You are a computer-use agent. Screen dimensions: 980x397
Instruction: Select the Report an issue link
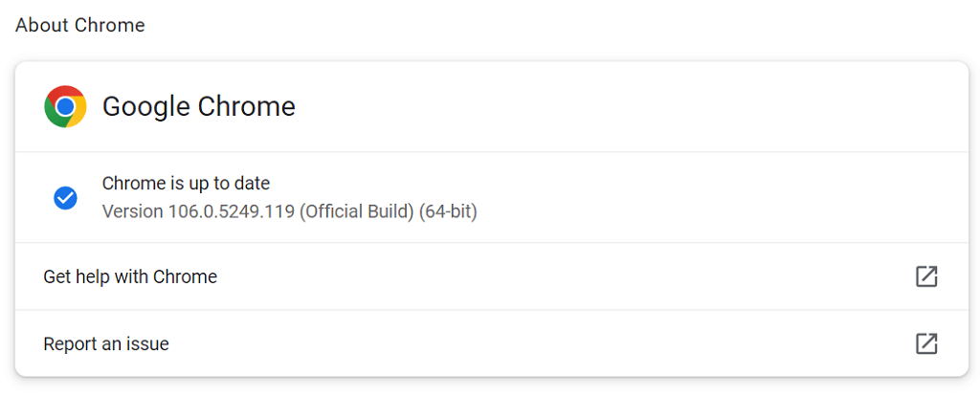click(106, 343)
